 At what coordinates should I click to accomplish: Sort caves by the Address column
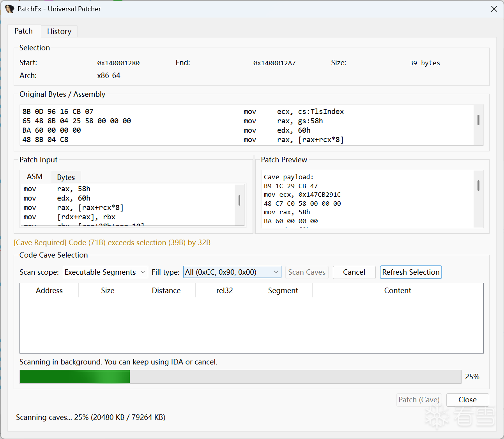[x=49, y=290]
